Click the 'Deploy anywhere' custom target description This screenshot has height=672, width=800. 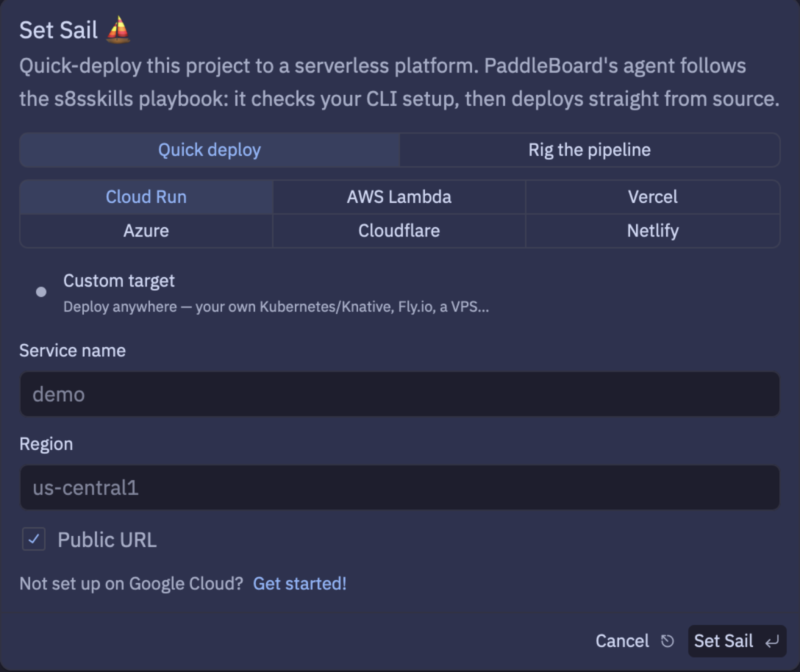276,306
